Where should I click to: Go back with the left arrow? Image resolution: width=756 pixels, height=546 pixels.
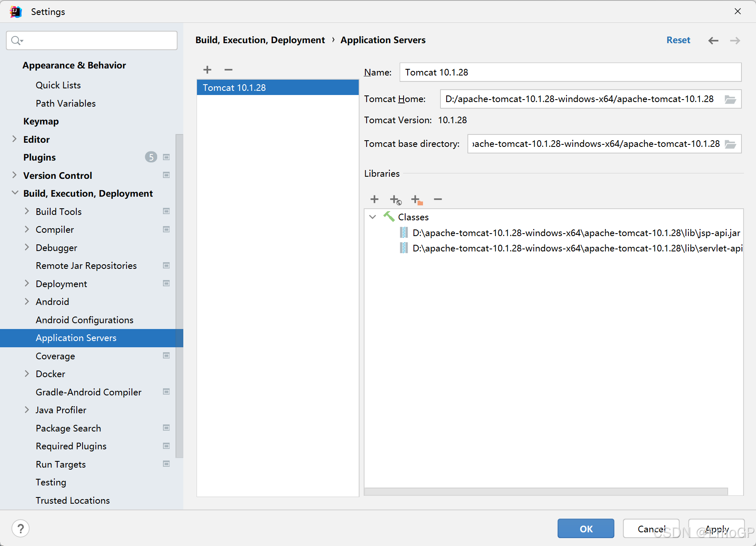click(x=713, y=40)
